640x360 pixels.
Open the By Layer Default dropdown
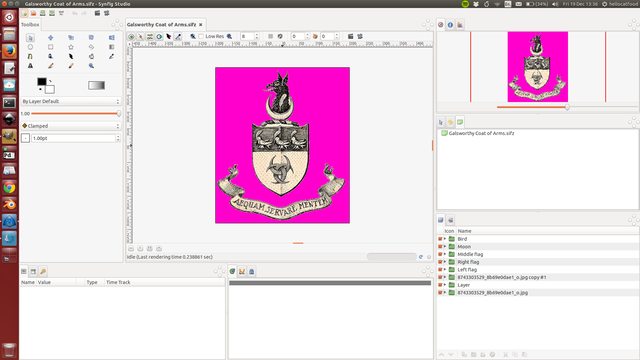pyautogui.click(x=71, y=101)
